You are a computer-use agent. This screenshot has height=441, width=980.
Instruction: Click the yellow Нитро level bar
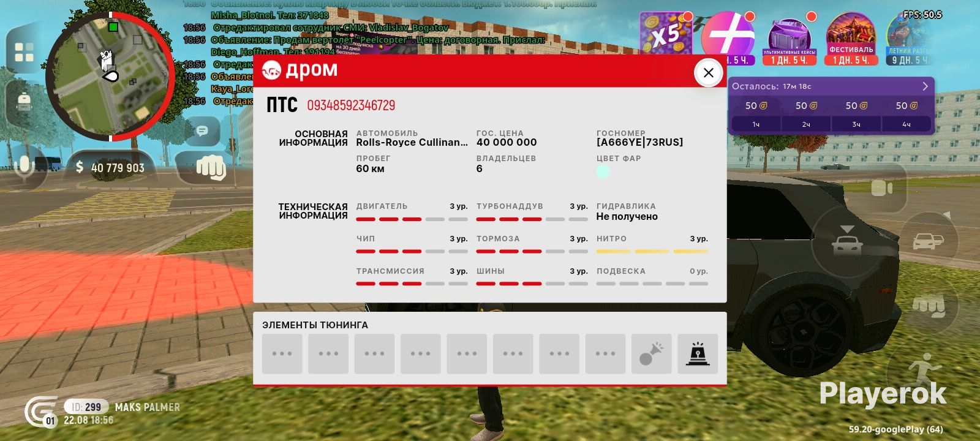(x=652, y=251)
